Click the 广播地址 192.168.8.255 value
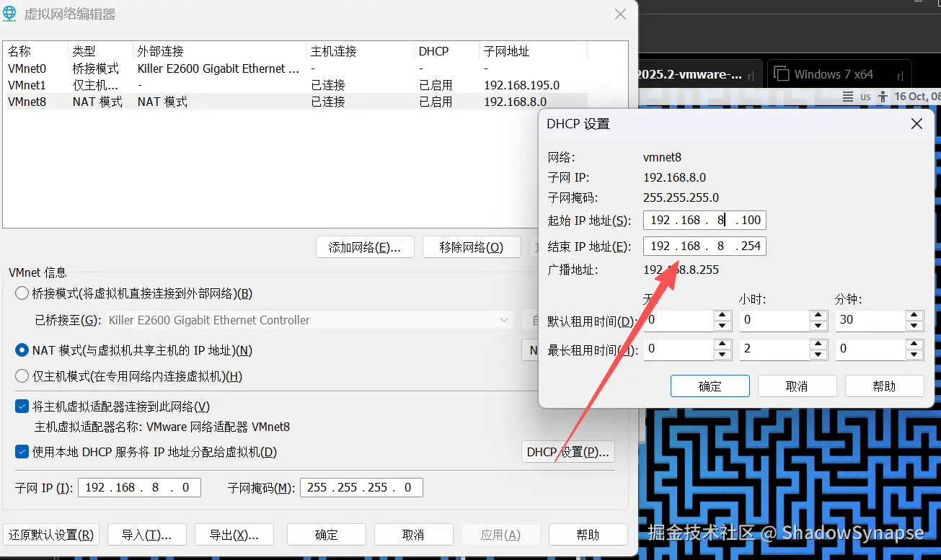The width and height of the screenshot is (941, 560). point(681,270)
